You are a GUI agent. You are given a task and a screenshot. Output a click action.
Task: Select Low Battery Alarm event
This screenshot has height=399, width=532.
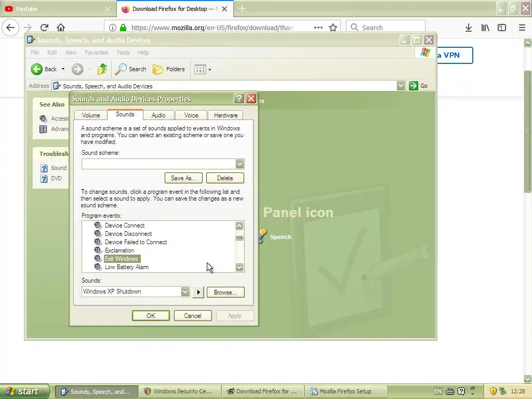127,267
